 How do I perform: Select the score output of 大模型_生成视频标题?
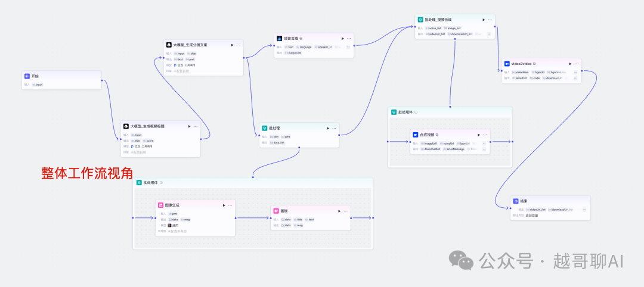(x=148, y=141)
